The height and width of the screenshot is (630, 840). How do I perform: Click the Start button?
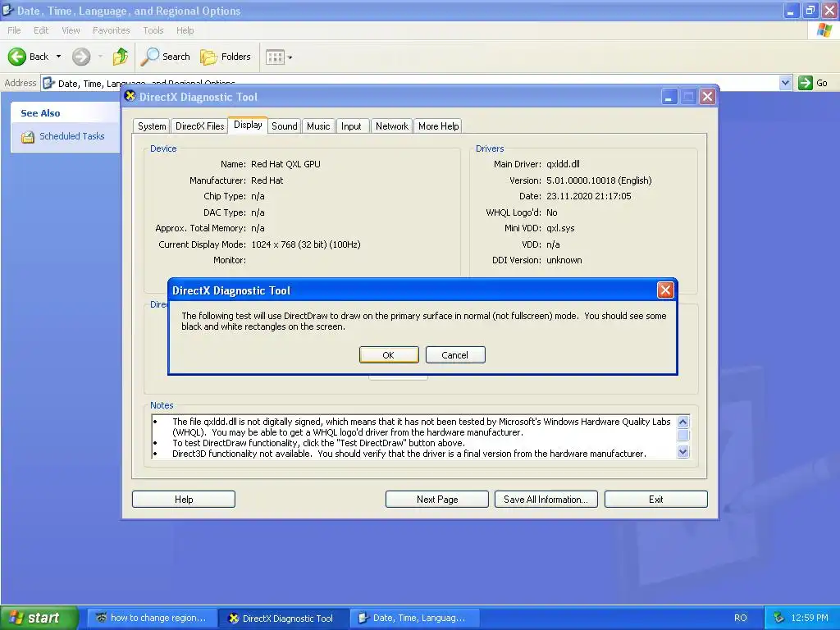tap(39, 618)
